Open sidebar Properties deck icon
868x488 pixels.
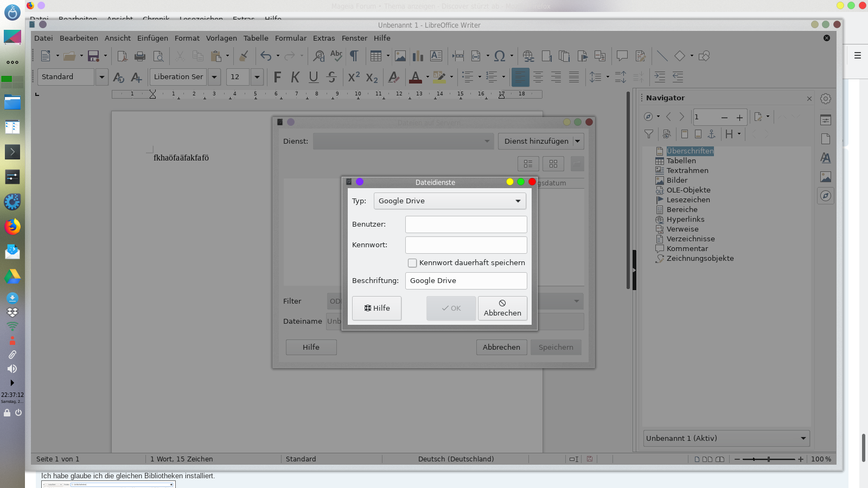[x=826, y=120]
